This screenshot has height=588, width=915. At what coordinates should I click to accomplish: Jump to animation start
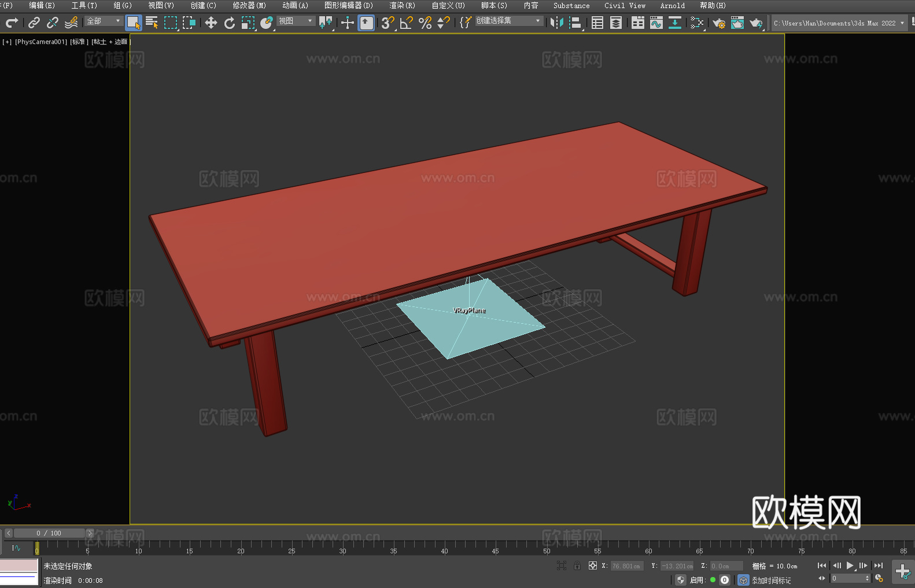[822, 565]
